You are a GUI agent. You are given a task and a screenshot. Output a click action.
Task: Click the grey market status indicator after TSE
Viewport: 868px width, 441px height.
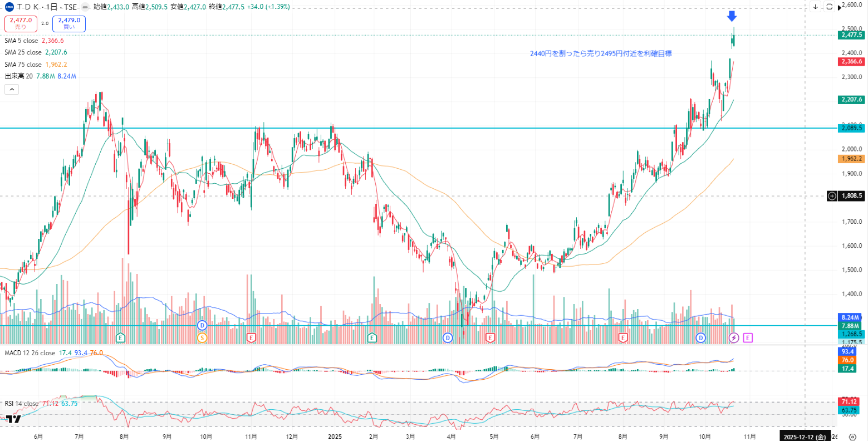point(84,7)
